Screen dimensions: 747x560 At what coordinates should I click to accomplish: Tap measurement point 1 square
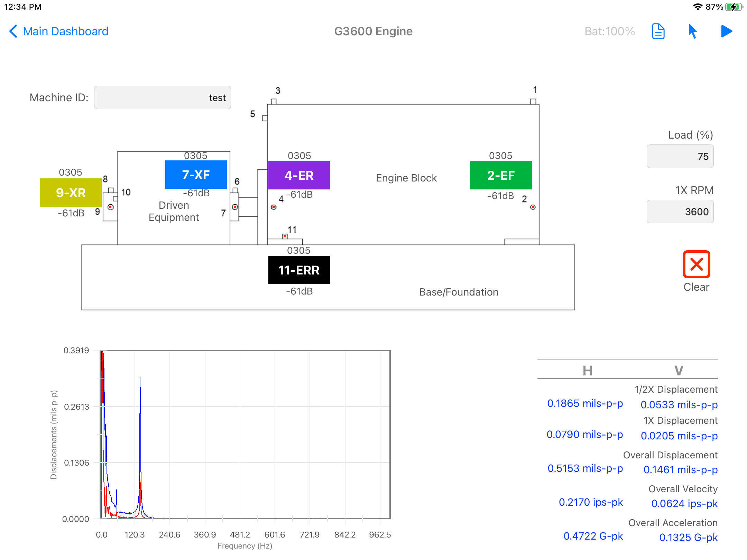point(533,101)
